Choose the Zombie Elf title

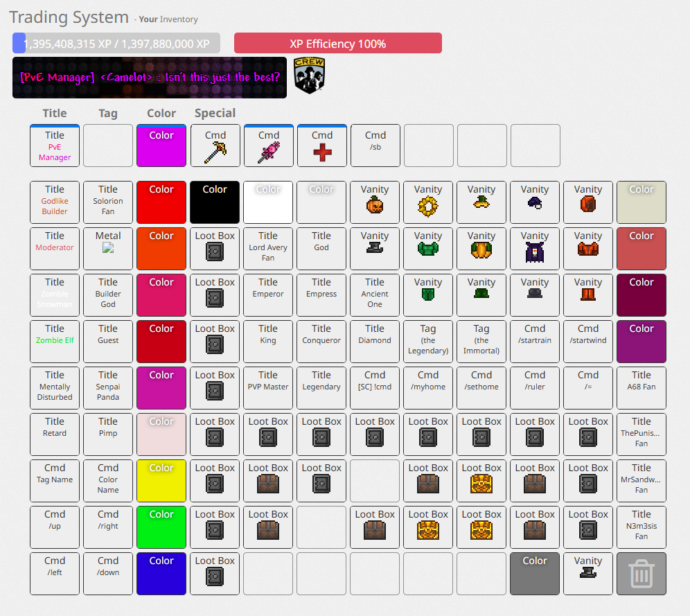point(55,342)
